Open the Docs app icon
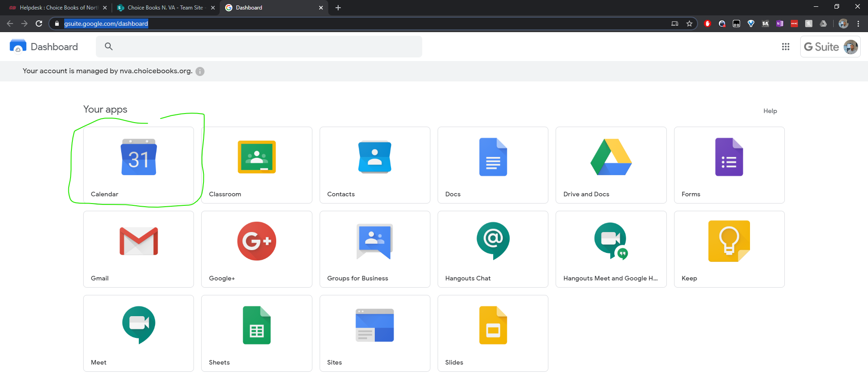 coord(493,157)
